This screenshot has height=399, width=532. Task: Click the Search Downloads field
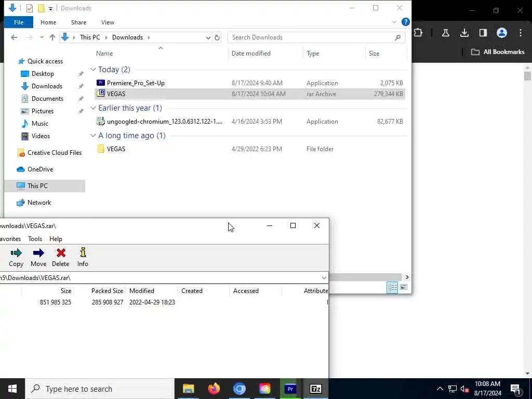click(316, 37)
